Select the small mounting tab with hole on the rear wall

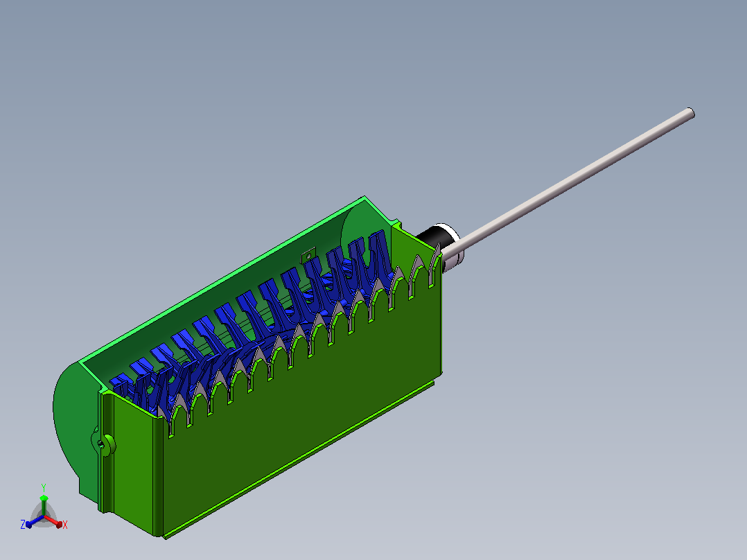pyautogui.click(x=309, y=254)
